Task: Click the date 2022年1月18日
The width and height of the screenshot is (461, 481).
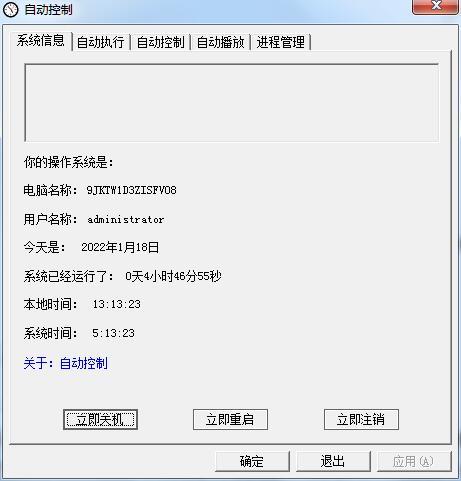Action: click(x=120, y=247)
